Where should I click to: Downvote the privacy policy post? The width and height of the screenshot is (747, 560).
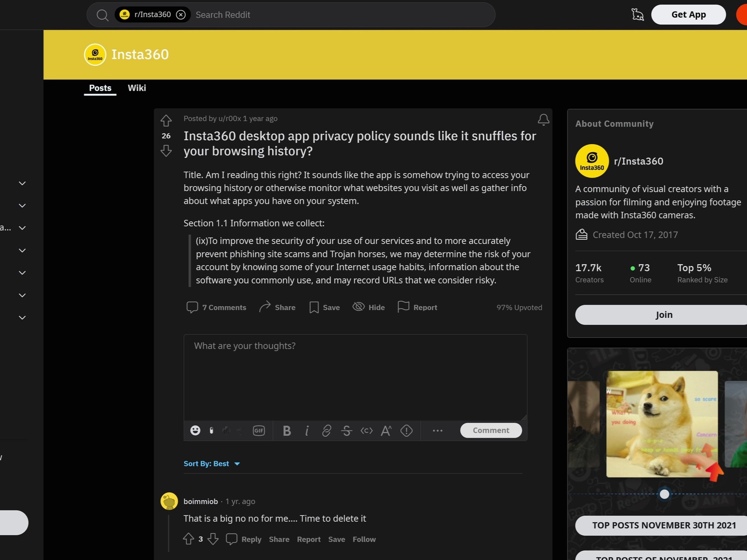[166, 151]
